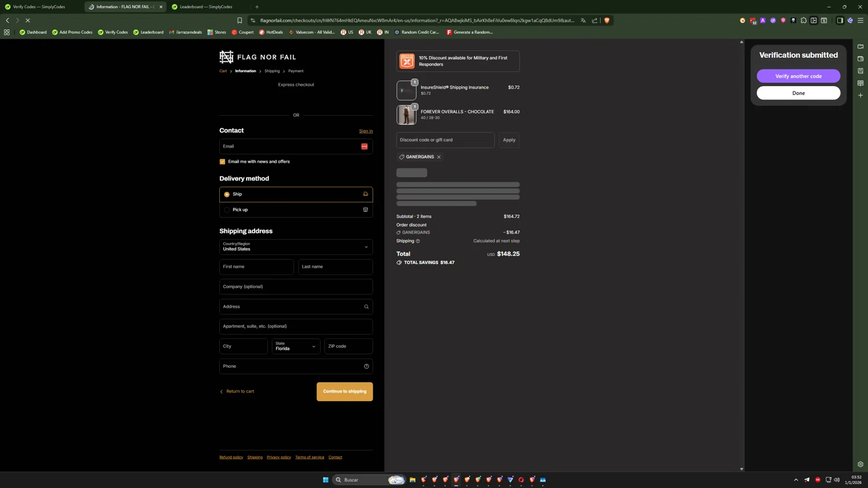The height and width of the screenshot is (488, 868).
Task: Click the phone help question-mark icon
Action: click(x=366, y=366)
